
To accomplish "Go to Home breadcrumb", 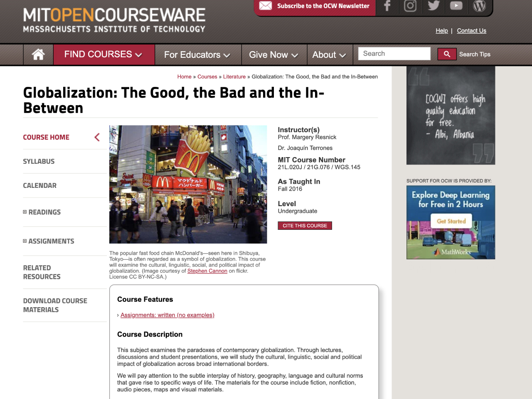I will coord(185,77).
